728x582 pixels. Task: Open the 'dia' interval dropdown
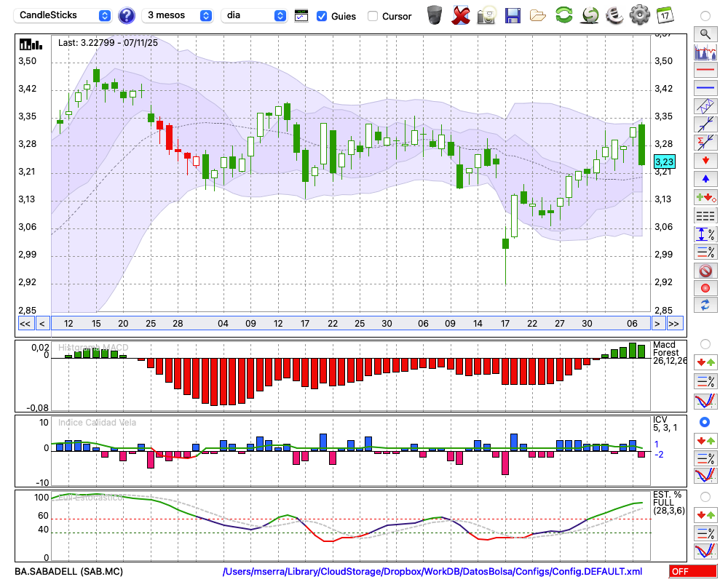[254, 15]
